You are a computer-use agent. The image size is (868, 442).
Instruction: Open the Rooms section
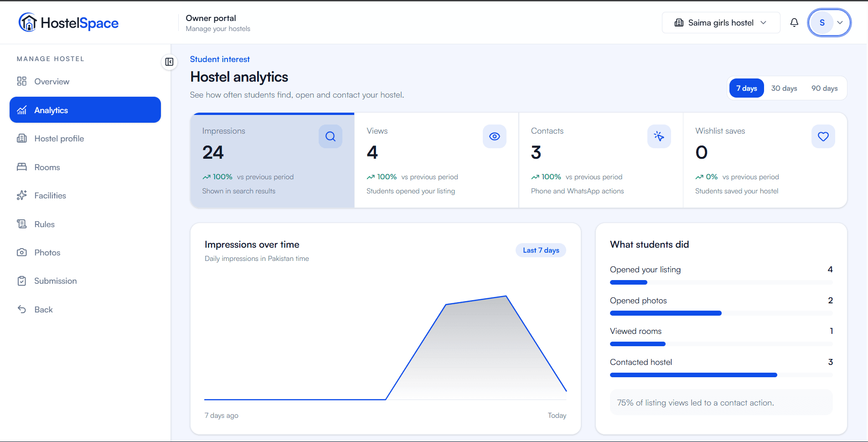[85, 167]
